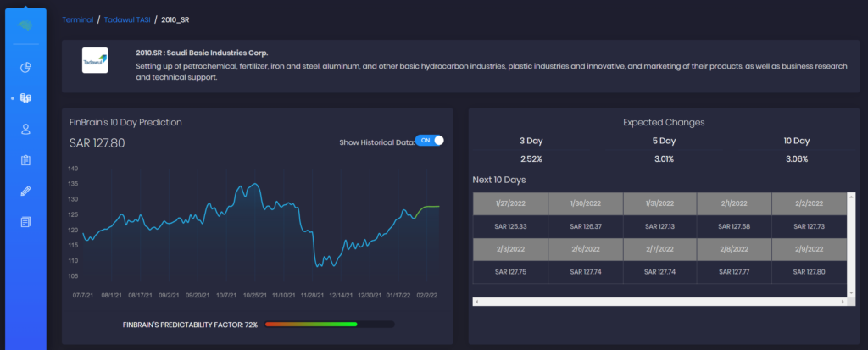Screen dimensions: 868x350
Task: Toggle Show Historical Data switch off
Action: [430, 141]
